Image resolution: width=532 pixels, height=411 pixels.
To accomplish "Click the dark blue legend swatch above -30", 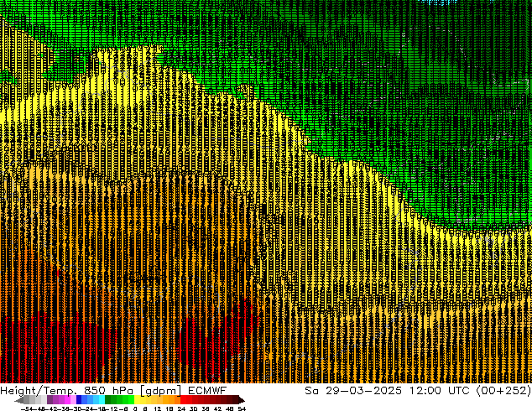I will pyautogui.click(x=79, y=400).
